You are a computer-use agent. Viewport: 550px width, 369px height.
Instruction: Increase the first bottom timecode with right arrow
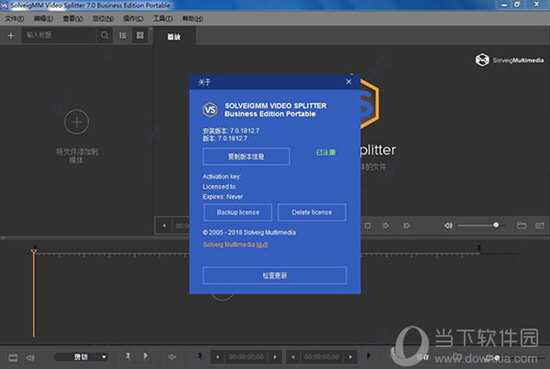coord(275,357)
